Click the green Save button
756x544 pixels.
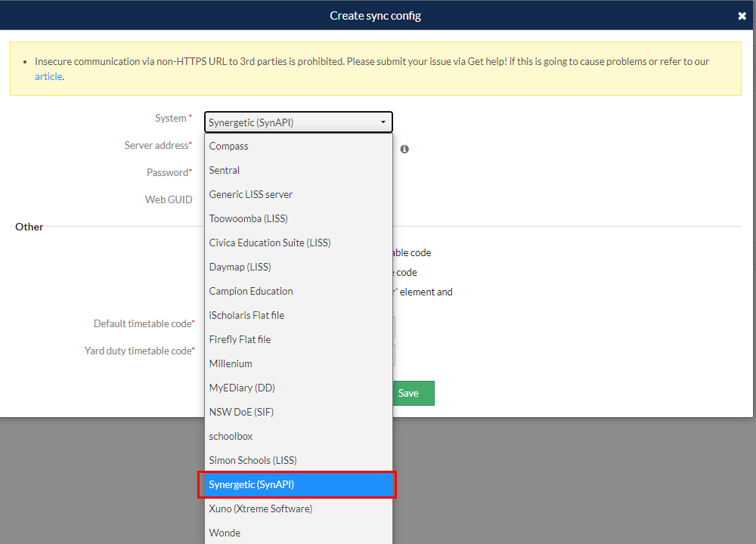414,393
